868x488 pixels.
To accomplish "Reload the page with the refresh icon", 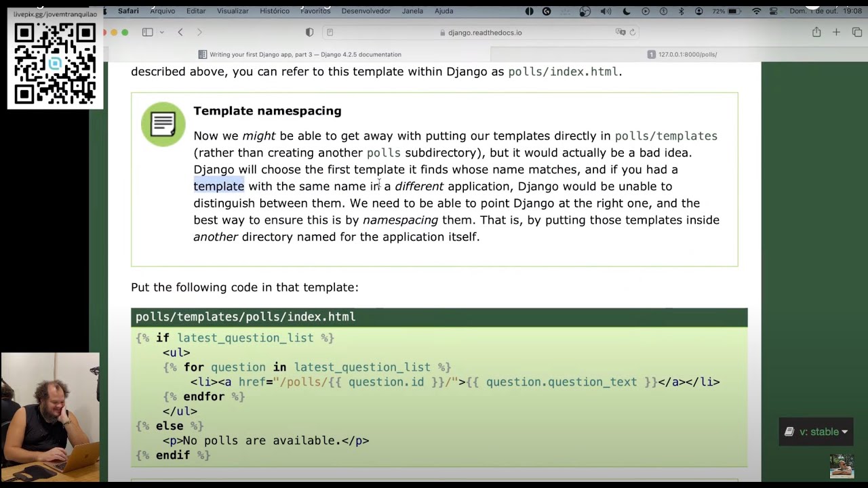I will pyautogui.click(x=633, y=33).
